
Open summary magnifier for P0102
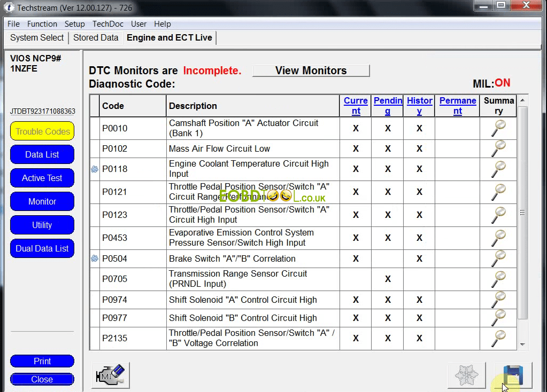(x=498, y=148)
